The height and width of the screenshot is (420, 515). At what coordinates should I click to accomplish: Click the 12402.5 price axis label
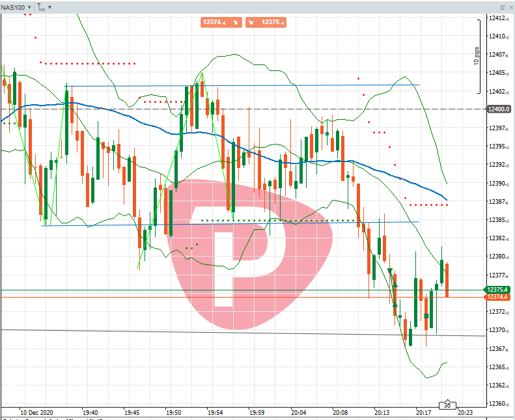(x=499, y=92)
